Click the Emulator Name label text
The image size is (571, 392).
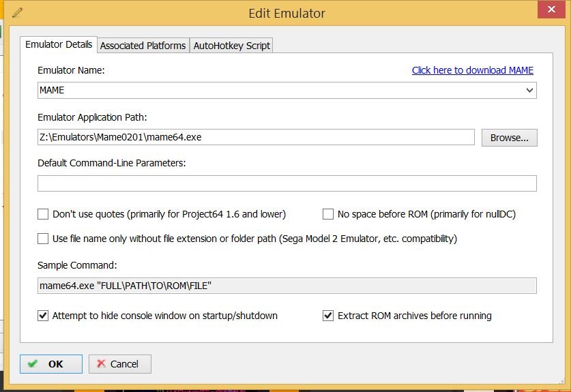(71, 70)
